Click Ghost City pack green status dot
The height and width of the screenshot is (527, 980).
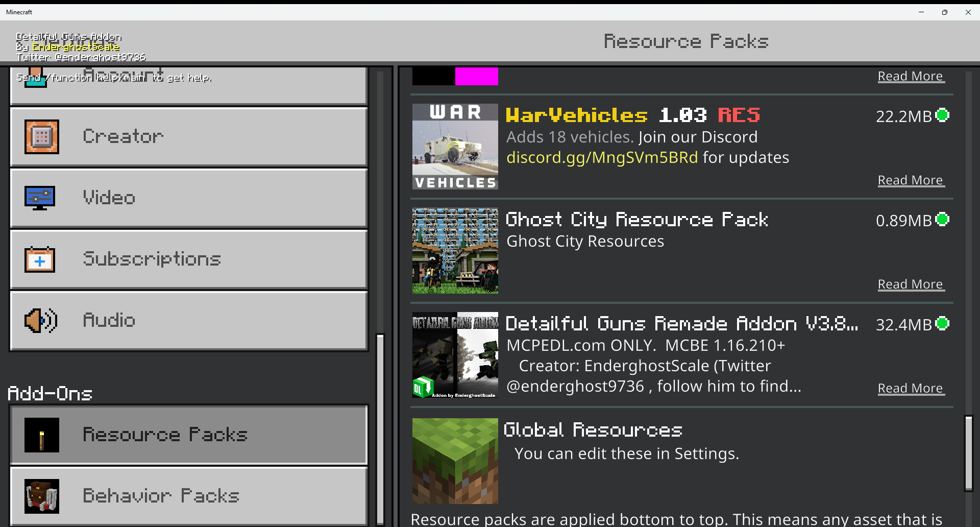[942, 220]
